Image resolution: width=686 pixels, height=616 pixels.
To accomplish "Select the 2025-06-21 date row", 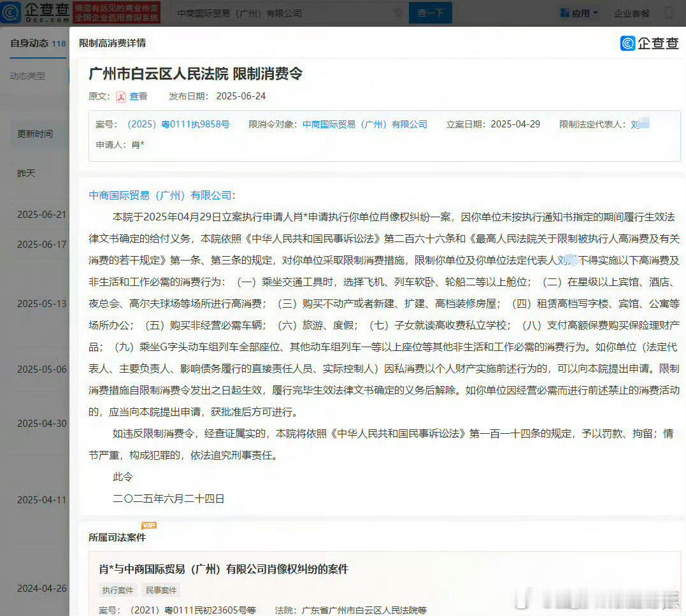I will (42, 215).
